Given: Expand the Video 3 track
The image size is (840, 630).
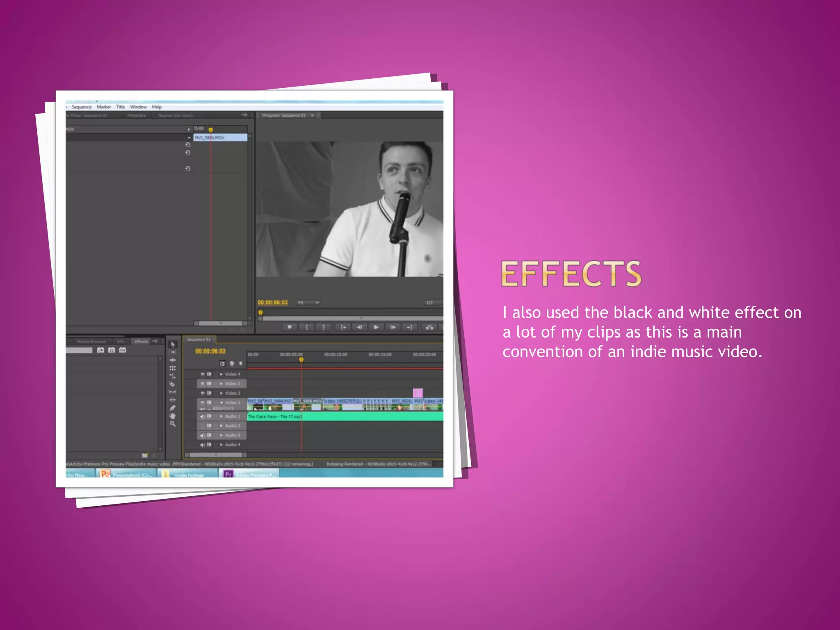Looking at the screenshot, I should pyautogui.click(x=221, y=383).
